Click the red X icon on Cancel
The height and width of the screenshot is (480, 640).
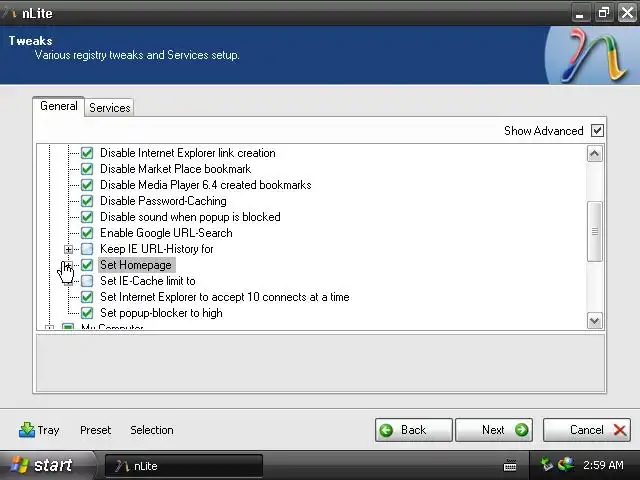coord(620,430)
